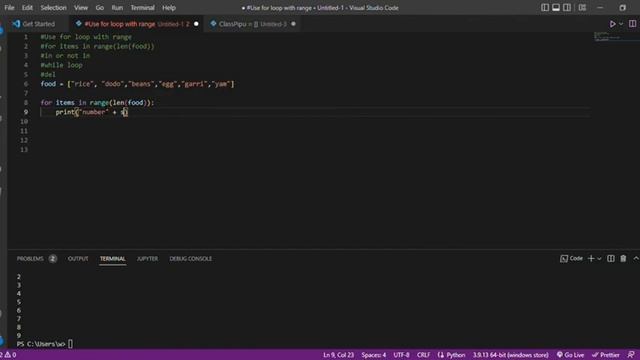This screenshot has height=360, width=640.
Task: Click line number 13 in gutter
Action: click(24, 150)
